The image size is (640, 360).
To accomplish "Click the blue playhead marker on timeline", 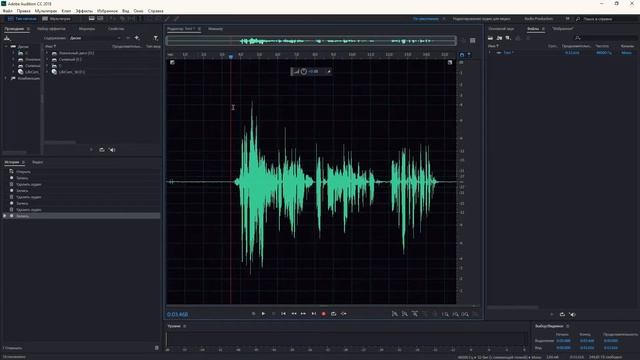I will (231, 57).
